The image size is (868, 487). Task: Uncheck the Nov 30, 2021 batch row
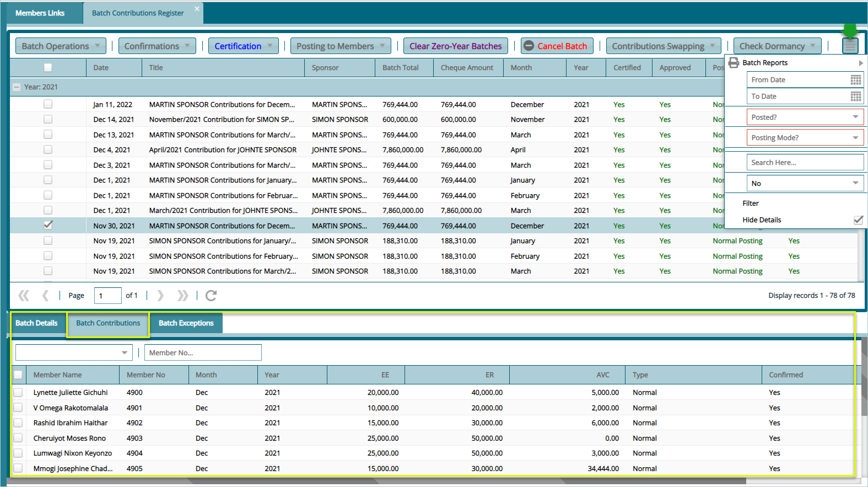[x=48, y=225]
